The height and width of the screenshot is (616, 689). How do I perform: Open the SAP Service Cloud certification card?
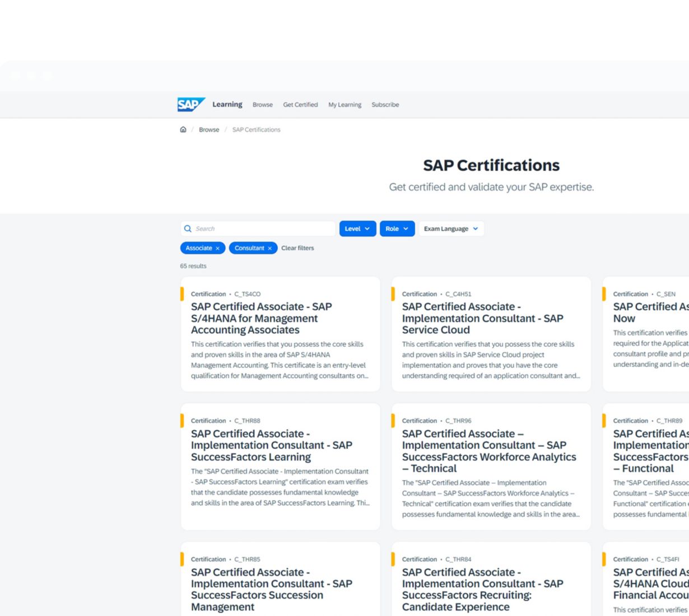pos(482,318)
